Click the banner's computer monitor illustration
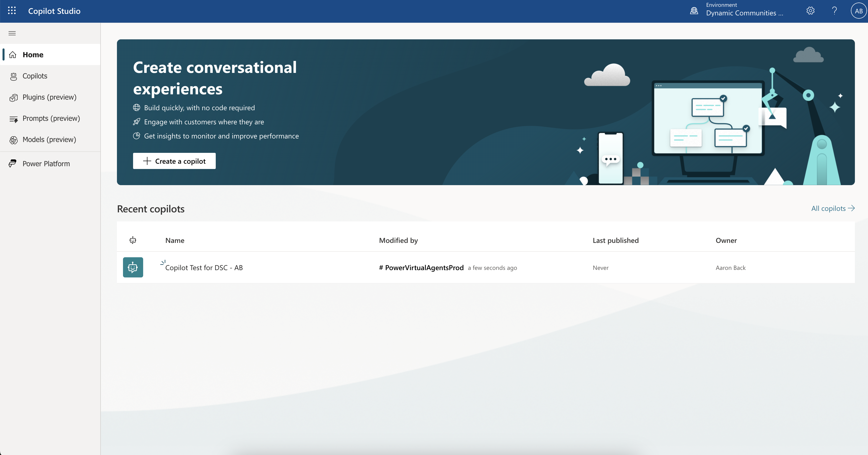Screen dimensions: 868x455 coord(708,128)
